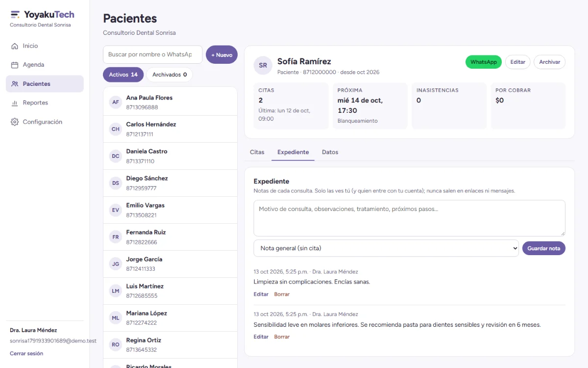Show Activos 14 patients filter
The height and width of the screenshot is (368, 588).
point(123,75)
